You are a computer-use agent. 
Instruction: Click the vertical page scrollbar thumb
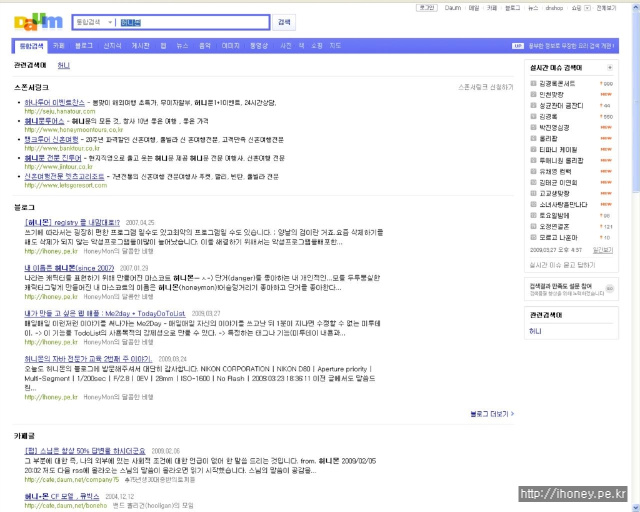[x=636, y=102]
